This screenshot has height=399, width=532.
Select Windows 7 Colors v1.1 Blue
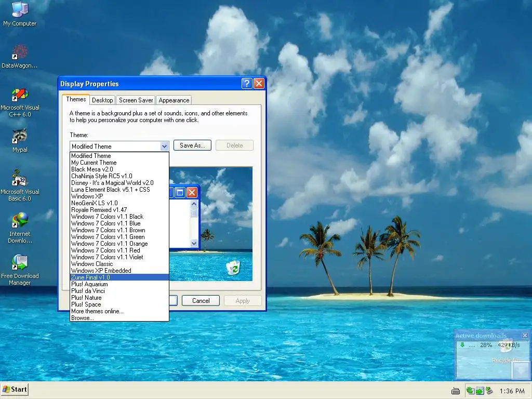click(x=119, y=223)
